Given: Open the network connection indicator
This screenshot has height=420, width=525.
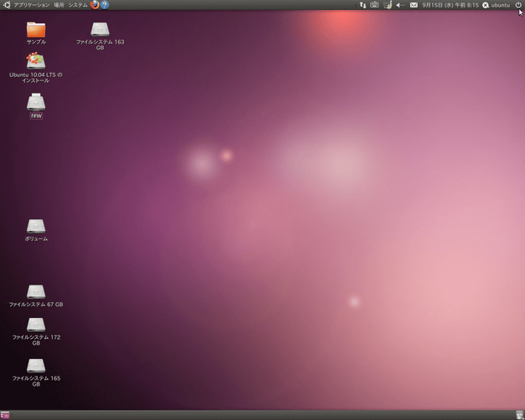Looking at the screenshot, I should pos(363,5).
